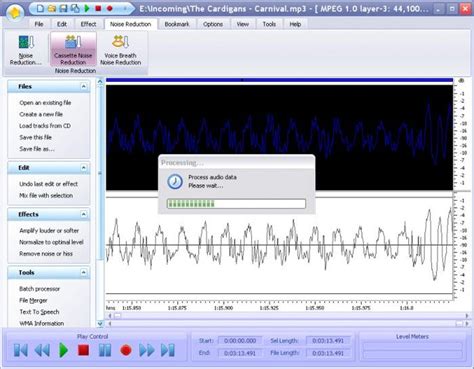
Task: Open the WMA Information tool
Action: point(41,323)
